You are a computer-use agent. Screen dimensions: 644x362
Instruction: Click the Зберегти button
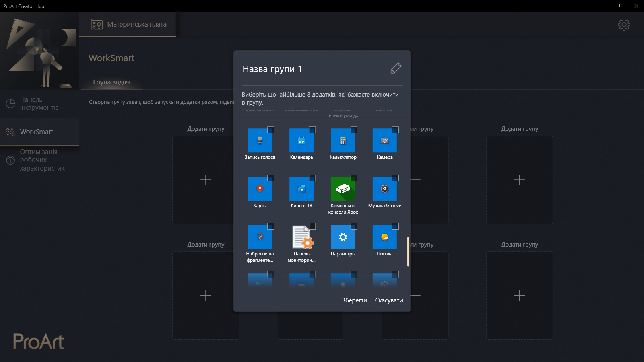(354, 300)
